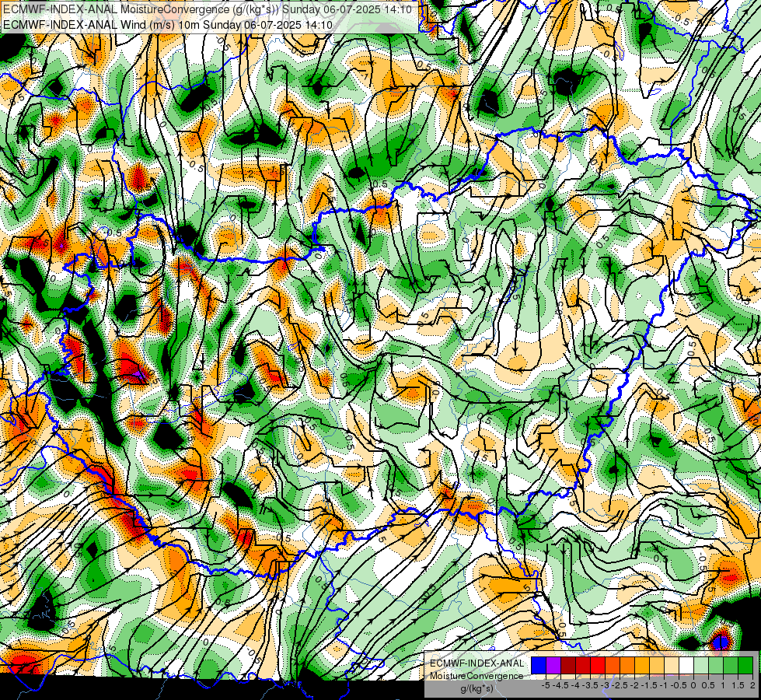
Task: Pick legend swatch between -4.5 and -4
Action: pos(568,665)
